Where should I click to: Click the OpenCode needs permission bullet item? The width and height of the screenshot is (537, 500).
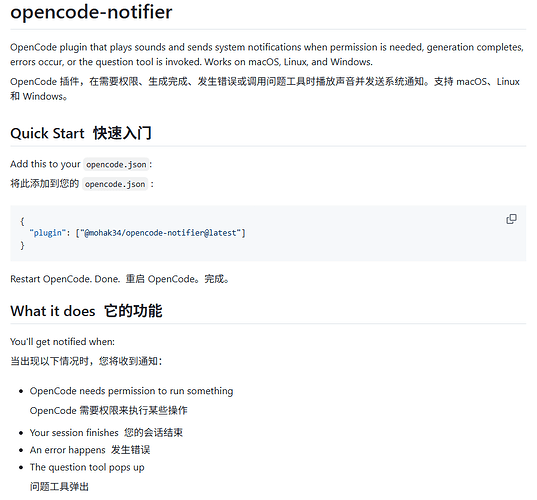(132, 391)
